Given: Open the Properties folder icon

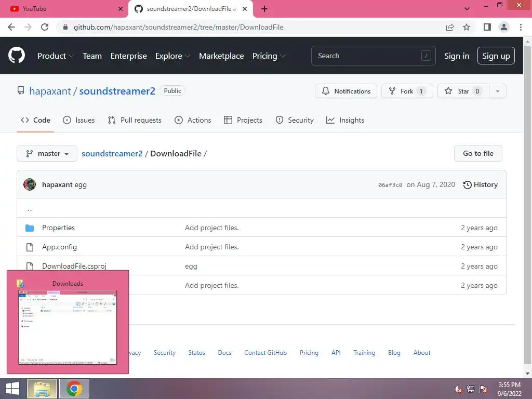Looking at the screenshot, I should [x=30, y=228].
